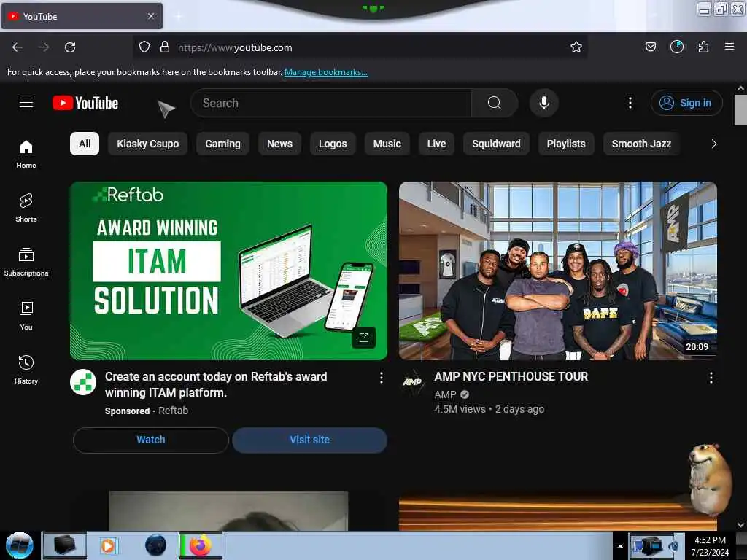
Task: Open the You section in sidebar
Action: coord(26,316)
